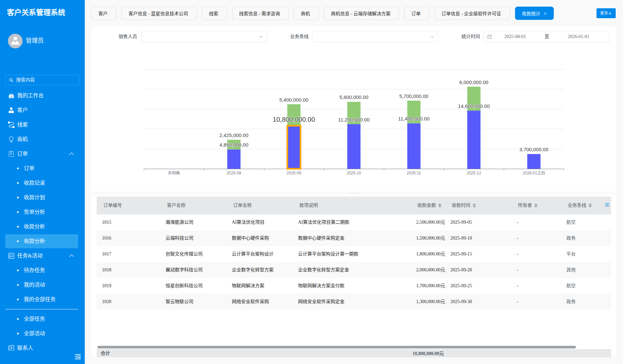Click the 收款时间 sort arrows
Screen dimensions: 623x364
(474, 205)
